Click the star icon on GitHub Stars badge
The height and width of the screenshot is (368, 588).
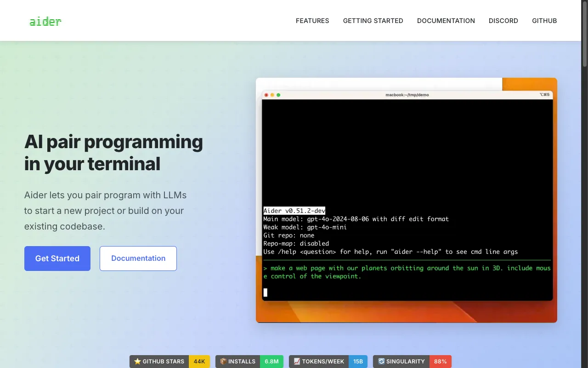tap(137, 362)
